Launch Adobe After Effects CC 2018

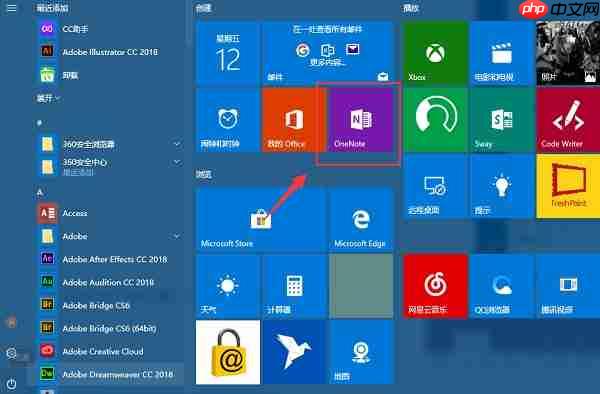point(109,259)
